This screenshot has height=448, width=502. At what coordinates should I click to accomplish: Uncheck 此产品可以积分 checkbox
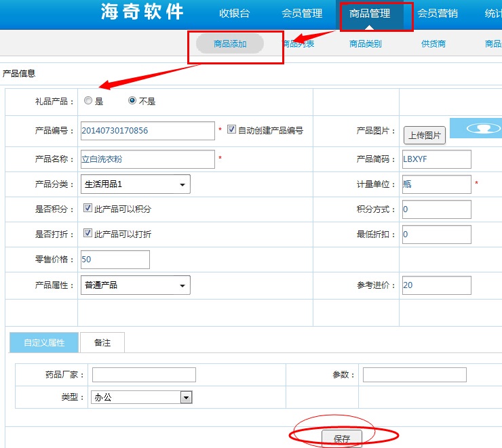click(88, 209)
